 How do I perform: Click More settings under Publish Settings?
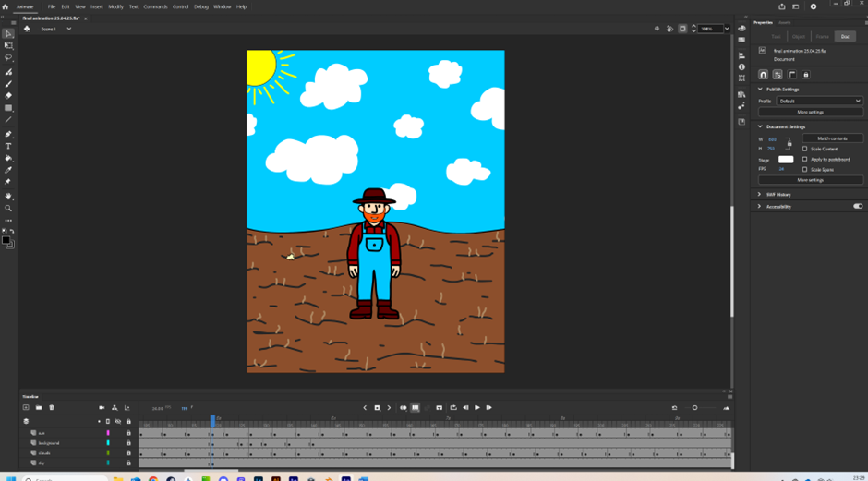coord(810,112)
